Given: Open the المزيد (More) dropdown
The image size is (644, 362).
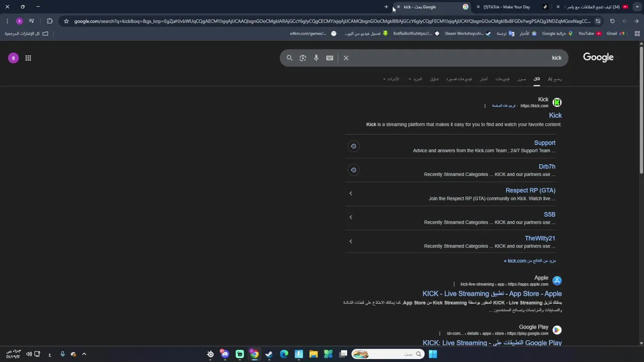Looking at the screenshot, I should point(416,79).
